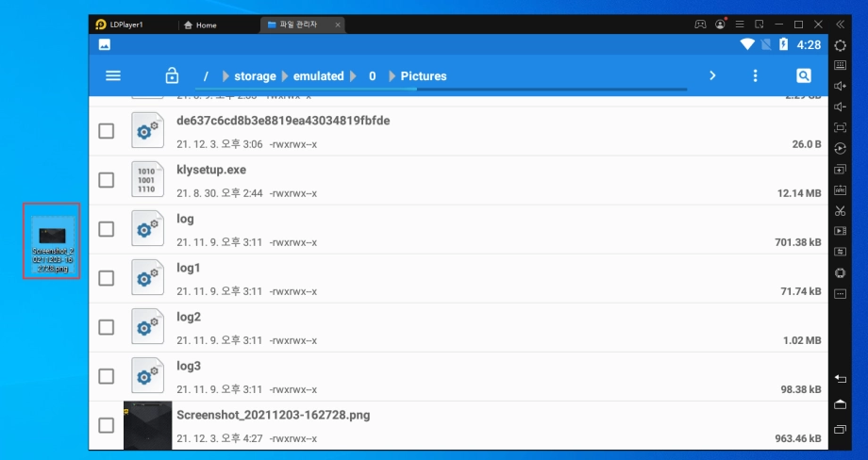Open video recorder in LDPlayer sidebar
Screen dimensions: 868x460
[841, 231]
